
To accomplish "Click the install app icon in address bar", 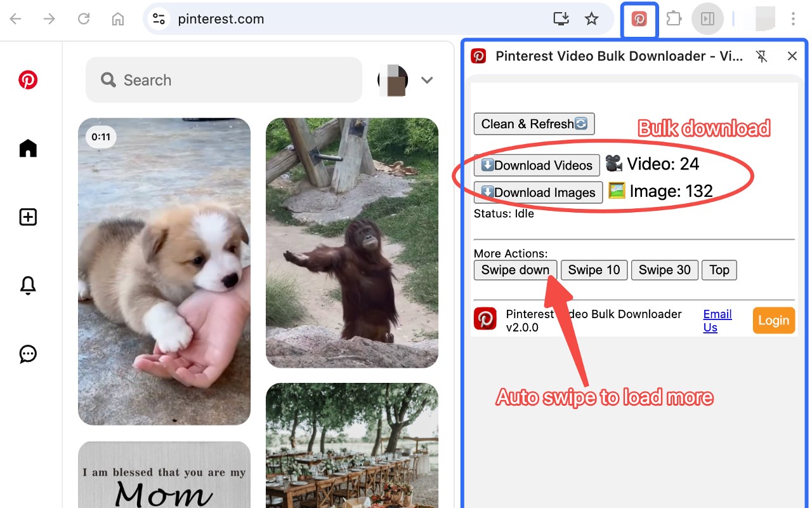I will (x=561, y=19).
